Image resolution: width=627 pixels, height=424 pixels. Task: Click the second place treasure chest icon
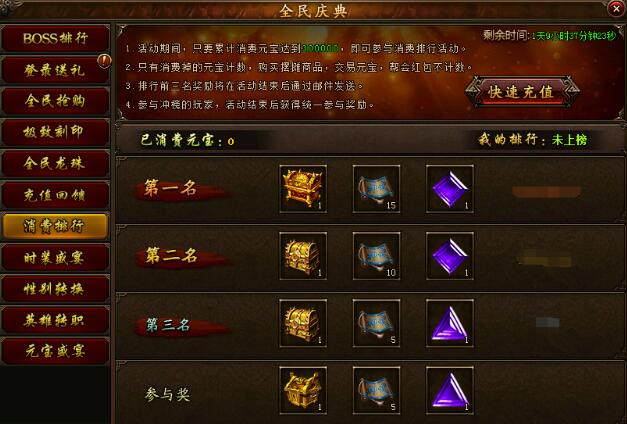pos(303,256)
